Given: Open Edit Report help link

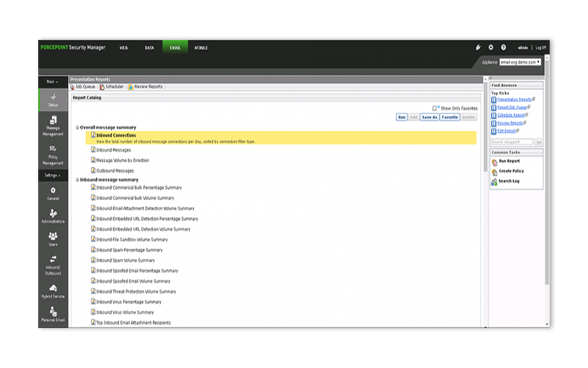Looking at the screenshot, I should (x=506, y=131).
